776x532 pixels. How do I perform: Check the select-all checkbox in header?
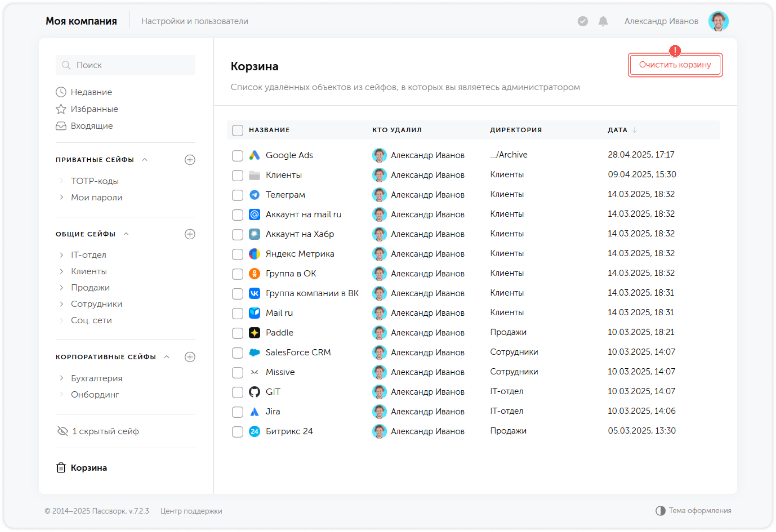(x=237, y=130)
